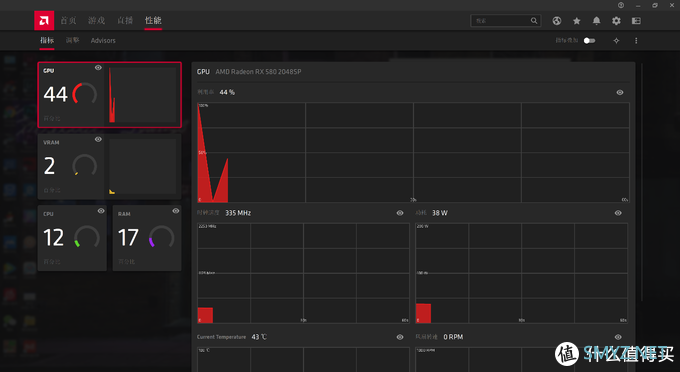The image size is (680, 372).
Task: Open favorites star icon
Action: point(576,21)
